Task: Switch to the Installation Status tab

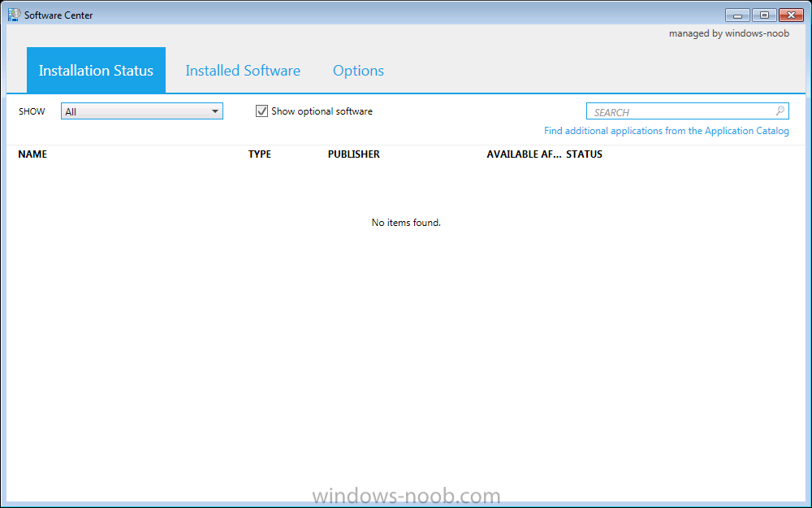Action: tap(96, 70)
